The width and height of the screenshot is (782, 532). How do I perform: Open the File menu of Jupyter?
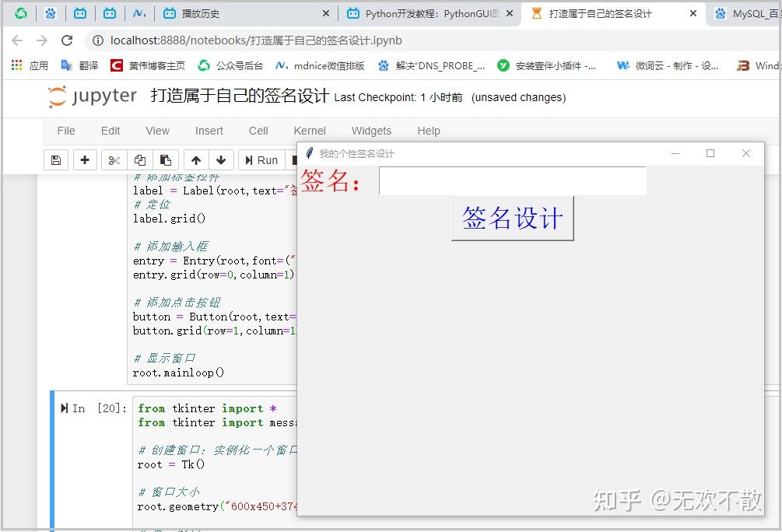(65, 131)
